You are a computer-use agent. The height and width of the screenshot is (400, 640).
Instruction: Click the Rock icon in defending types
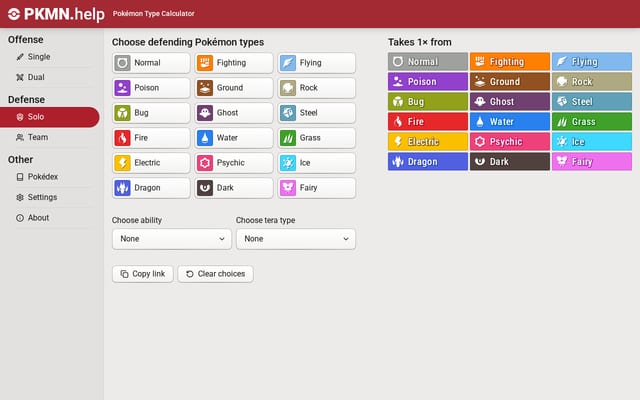pos(288,88)
